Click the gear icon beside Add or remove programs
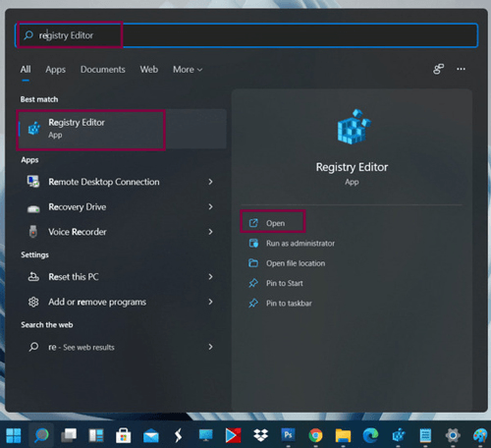This screenshot has height=448, width=491. pyautogui.click(x=33, y=302)
